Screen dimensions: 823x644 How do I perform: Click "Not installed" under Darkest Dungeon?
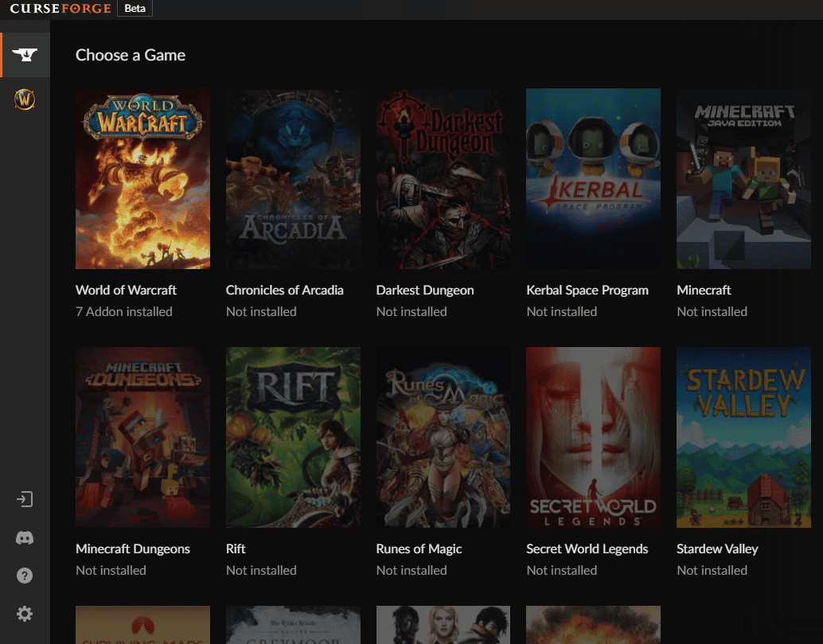click(x=411, y=312)
